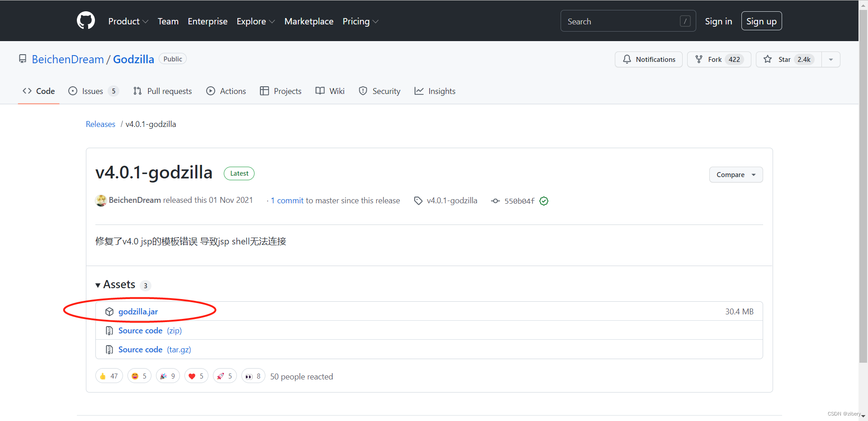Switch to the Issues tab
This screenshot has width=868, height=421.
pyautogui.click(x=94, y=91)
